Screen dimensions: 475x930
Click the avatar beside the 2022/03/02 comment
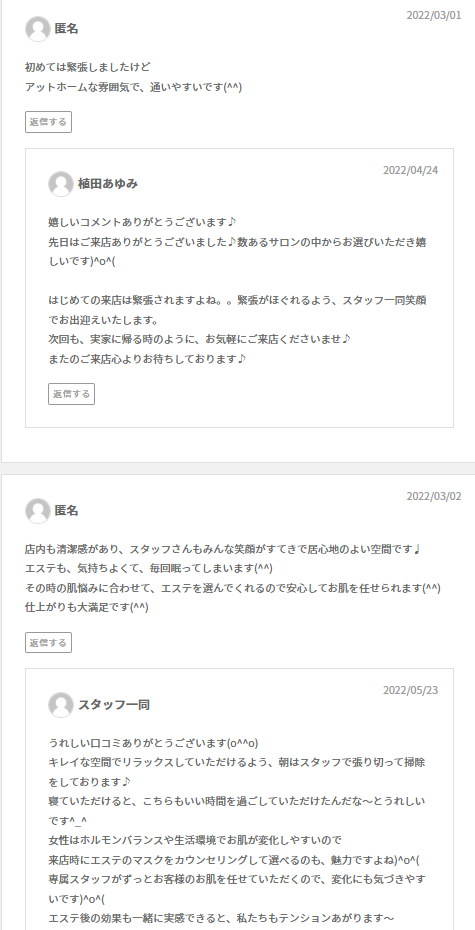click(x=37, y=511)
